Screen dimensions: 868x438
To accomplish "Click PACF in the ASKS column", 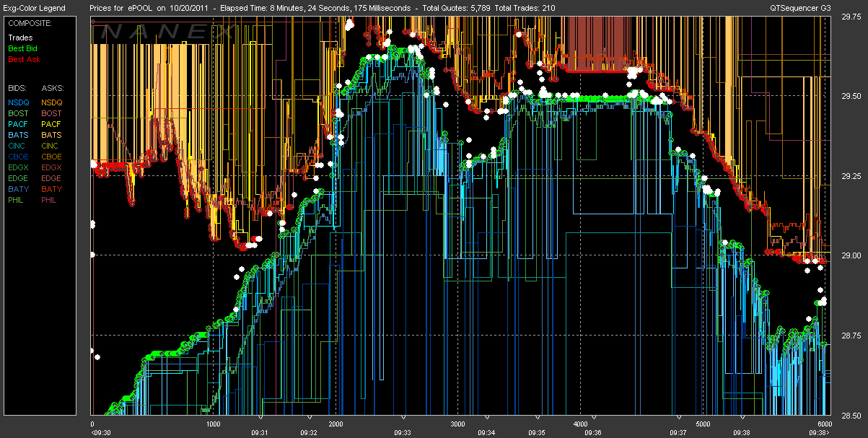I will (x=51, y=124).
